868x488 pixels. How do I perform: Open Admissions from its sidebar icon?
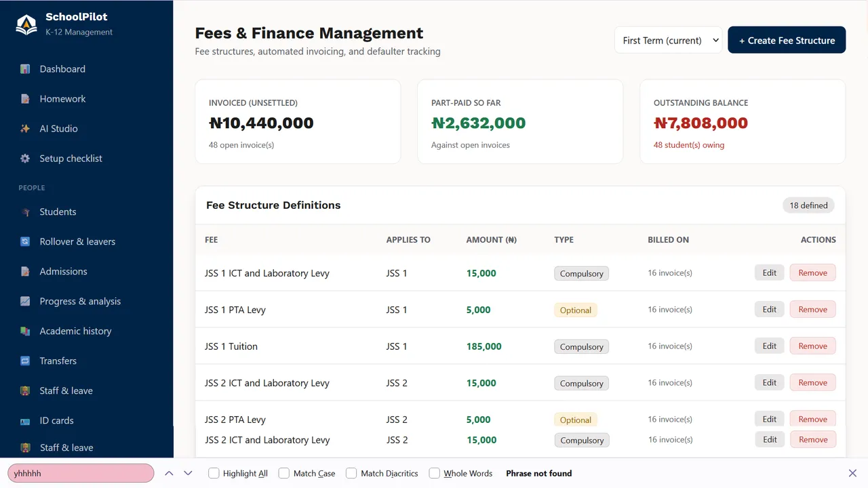[x=25, y=272]
